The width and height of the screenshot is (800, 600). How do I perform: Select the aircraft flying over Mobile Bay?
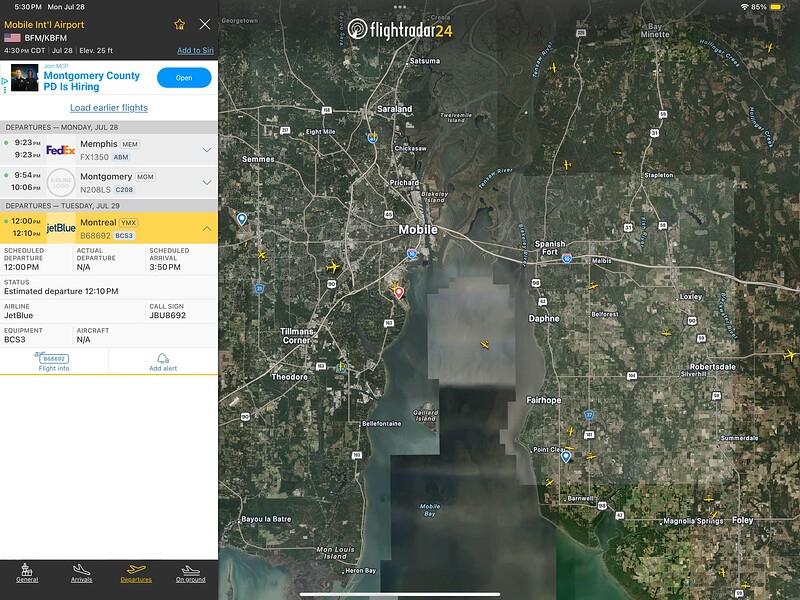[485, 344]
